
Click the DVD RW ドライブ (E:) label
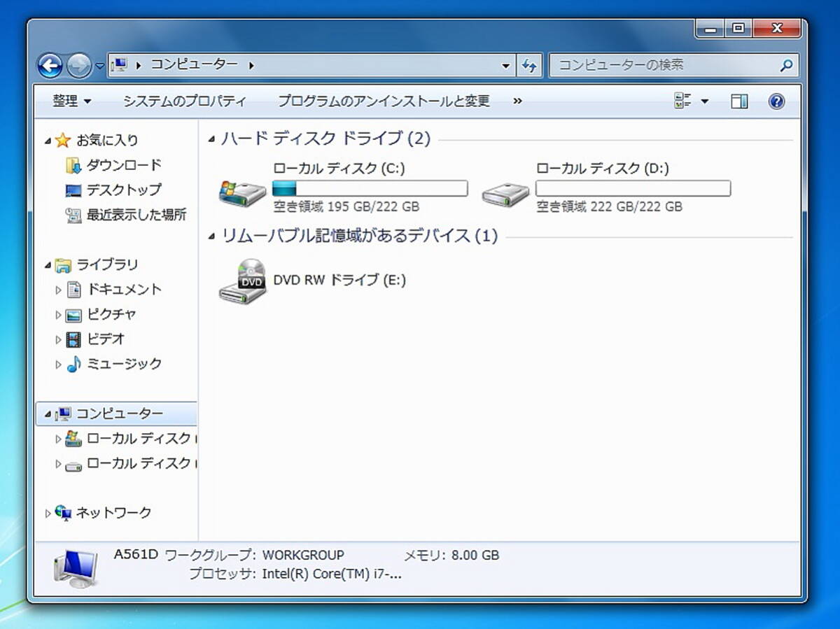(x=339, y=280)
